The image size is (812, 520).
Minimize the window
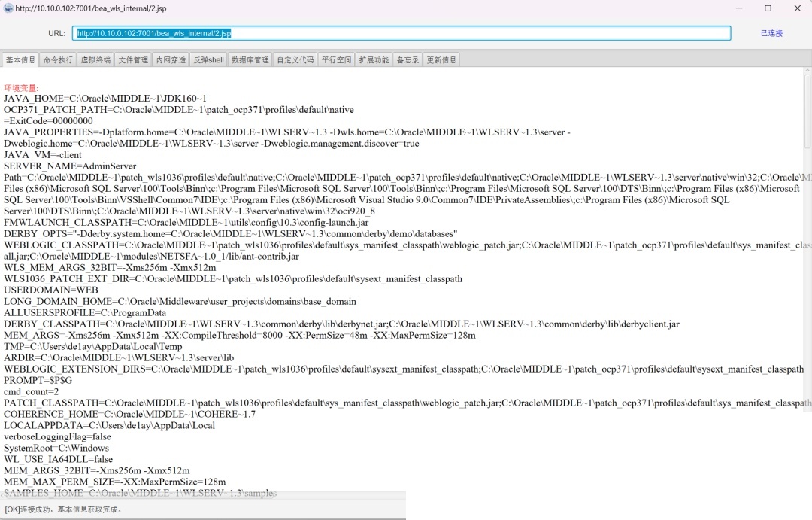[x=739, y=8]
